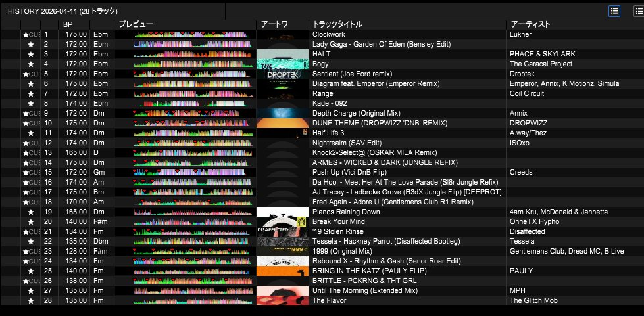Select ARMES - WICKED & DARK (JUNGLE REFIX)
The width and height of the screenshot is (644, 316).
pyautogui.click(x=385, y=162)
